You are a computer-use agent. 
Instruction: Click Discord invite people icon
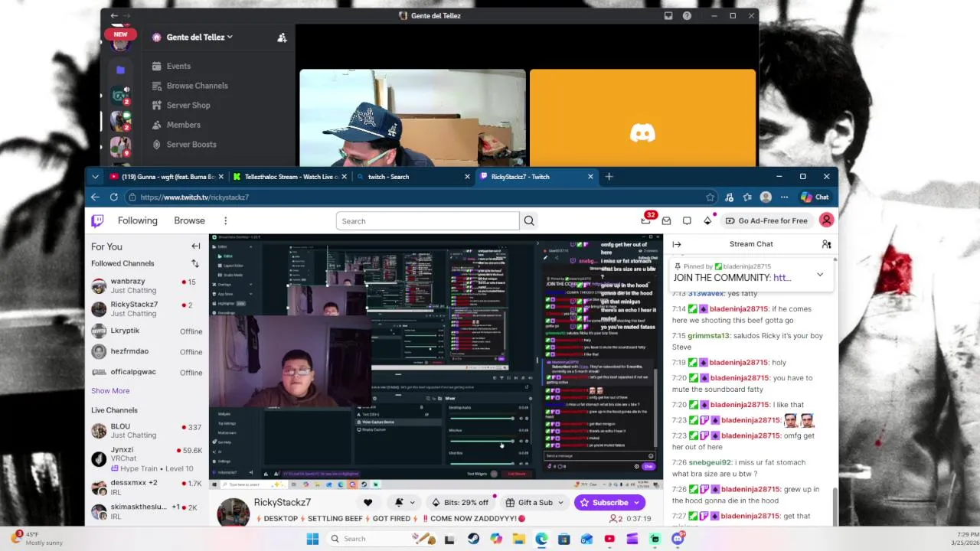click(x=282, y=37)
